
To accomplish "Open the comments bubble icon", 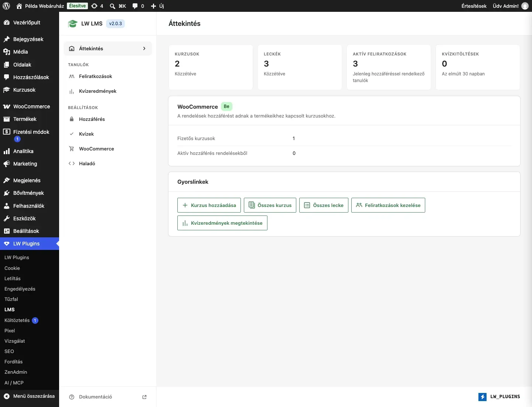I will (x=135, y=6).
